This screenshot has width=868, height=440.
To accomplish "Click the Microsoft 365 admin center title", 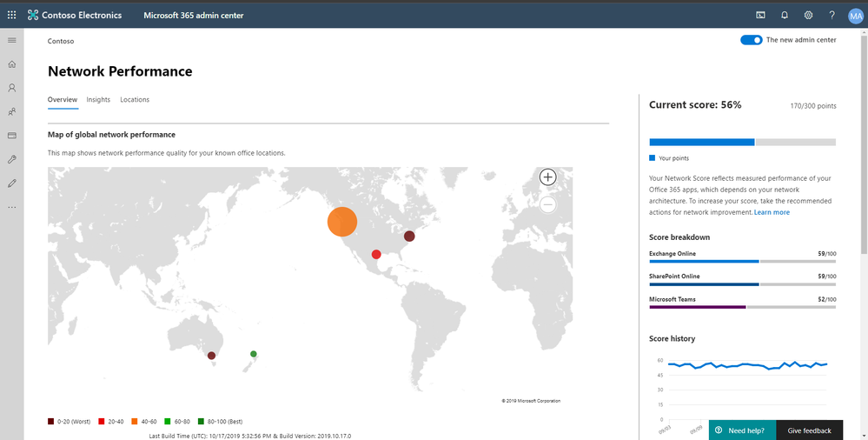I will point(193,15).
